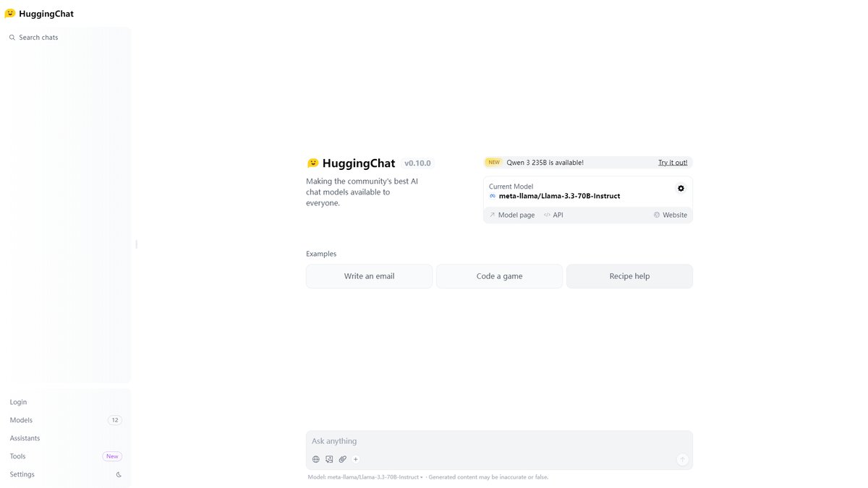Select the Code a game example
The width and height of the screenshot is (868, 488).
(x=499, y=276)
